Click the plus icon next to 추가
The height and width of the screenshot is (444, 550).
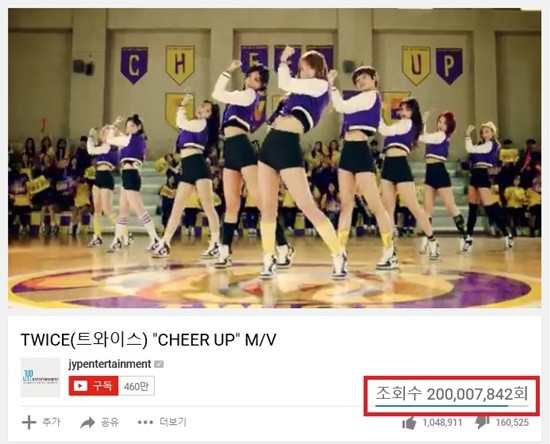[29, 422]
